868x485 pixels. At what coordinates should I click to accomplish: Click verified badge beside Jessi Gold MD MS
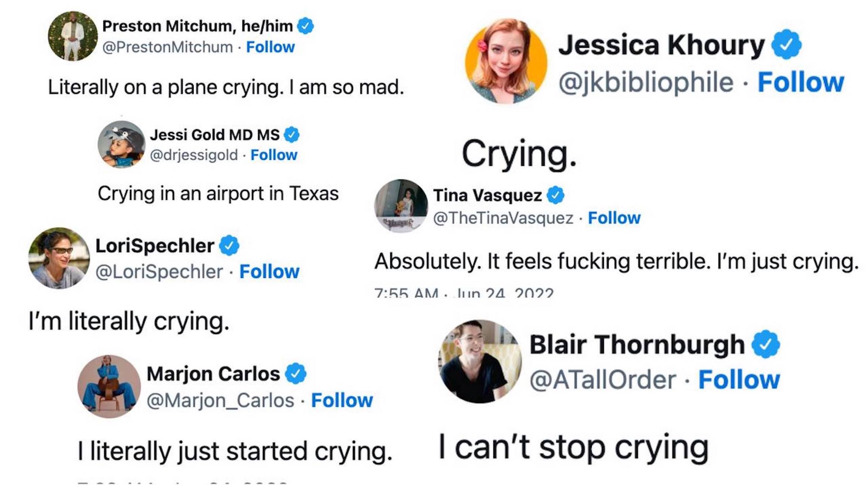[291, 135]
